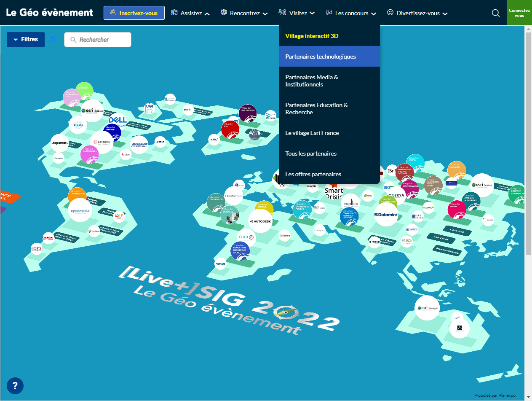Expand the Assistez menu
Image resolution: width=532 pixels, height=401 pixels.
[190, 13]
